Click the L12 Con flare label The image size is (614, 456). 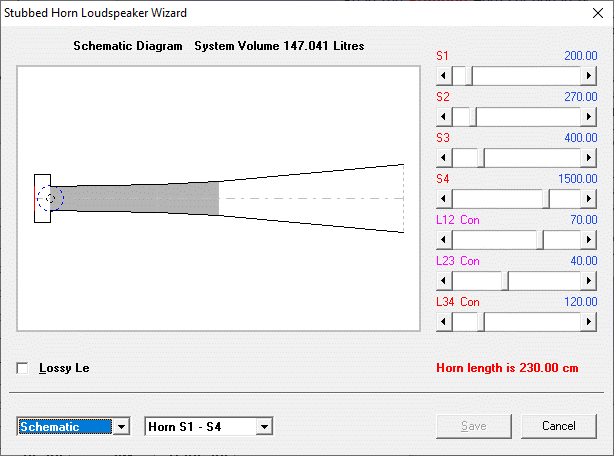pos(458,220)
